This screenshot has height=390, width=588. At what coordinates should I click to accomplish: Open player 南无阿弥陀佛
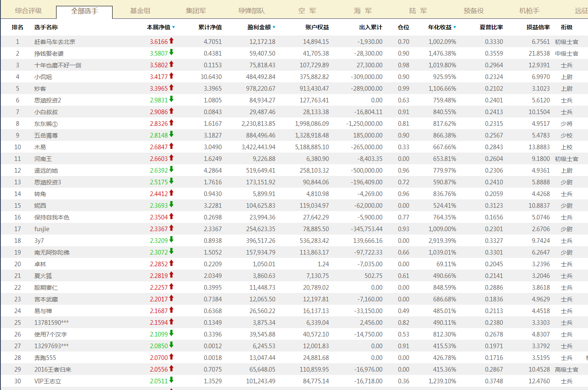click(x=52, y=252)
